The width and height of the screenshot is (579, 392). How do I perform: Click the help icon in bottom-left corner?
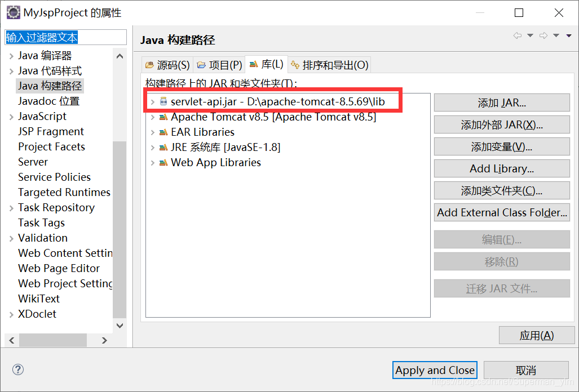(17, 369)
